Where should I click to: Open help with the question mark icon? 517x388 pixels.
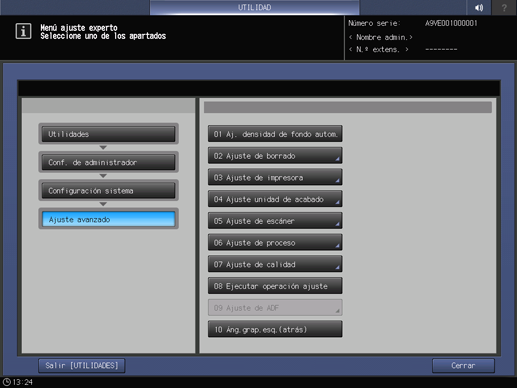(x=504, y=7)
